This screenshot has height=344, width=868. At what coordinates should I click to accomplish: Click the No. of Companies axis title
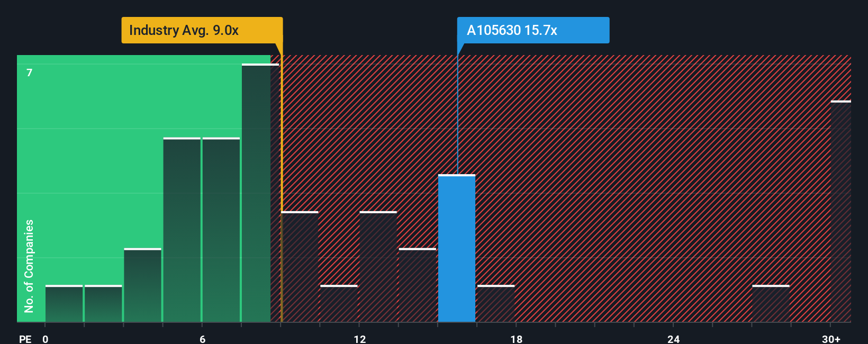[29, 266]
